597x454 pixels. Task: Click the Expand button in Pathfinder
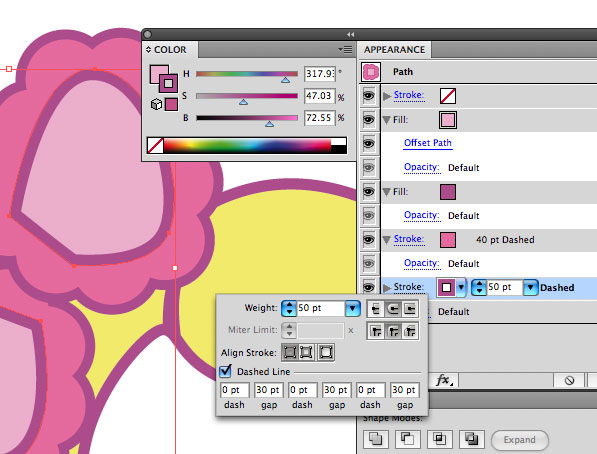pyautogui.click(x=520, y=440)
